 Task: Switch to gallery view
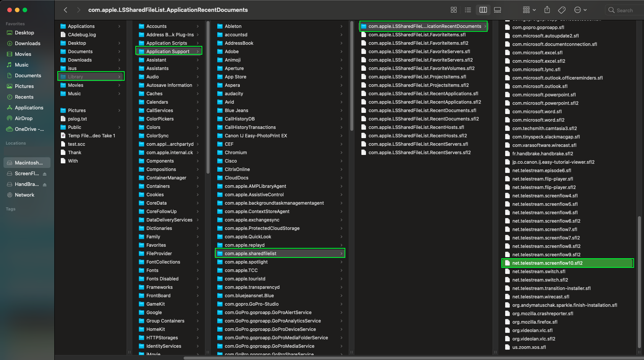coord(498,10)
